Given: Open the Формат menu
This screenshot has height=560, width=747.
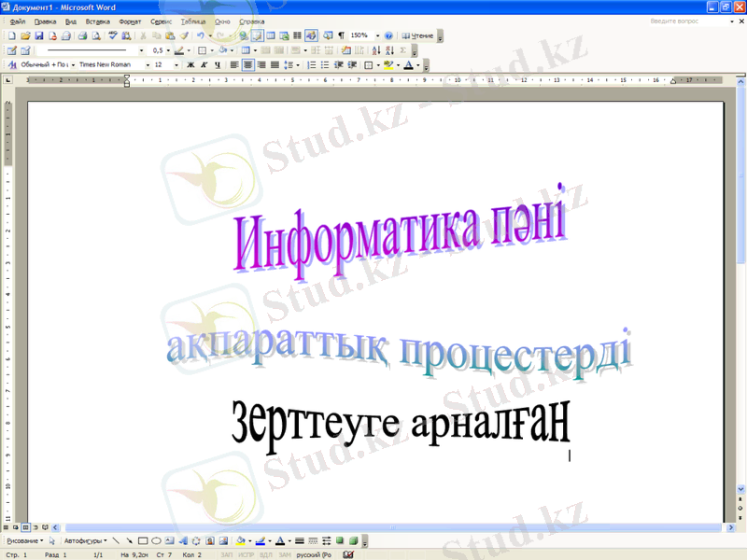Looking at the screenshot, I should click(x=130, y=21).
